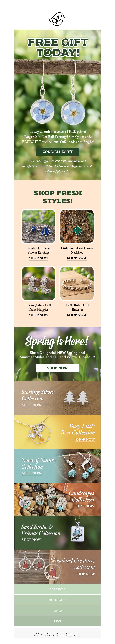
Task: Open the Earrings category bar
Action: [57, 589]
